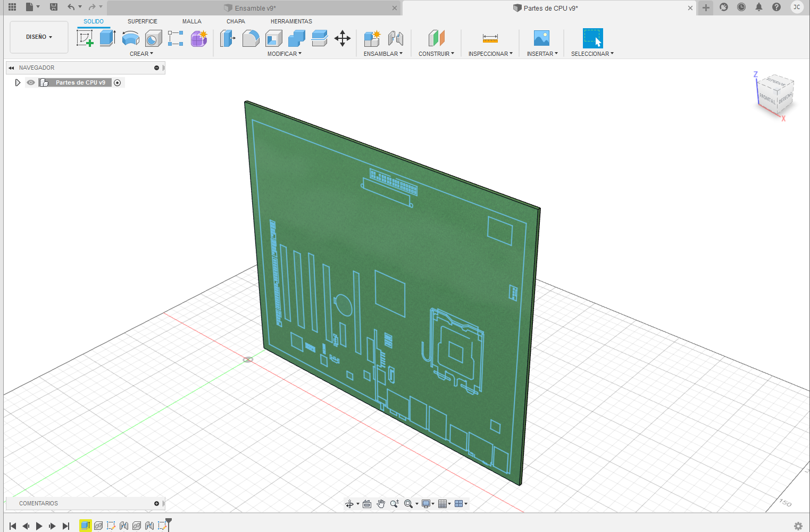The height and width of the screenshot is (532, 810).
Task: Select the Midplane construct tool
Action: 436,38
